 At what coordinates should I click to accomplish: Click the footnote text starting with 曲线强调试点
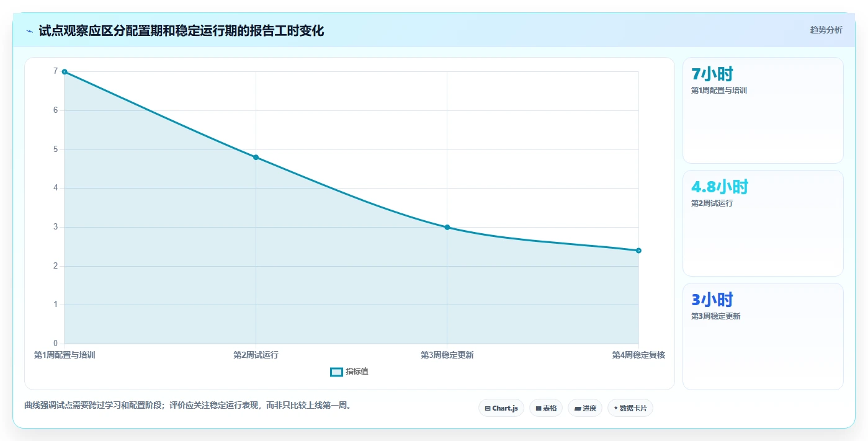point(187,406)
